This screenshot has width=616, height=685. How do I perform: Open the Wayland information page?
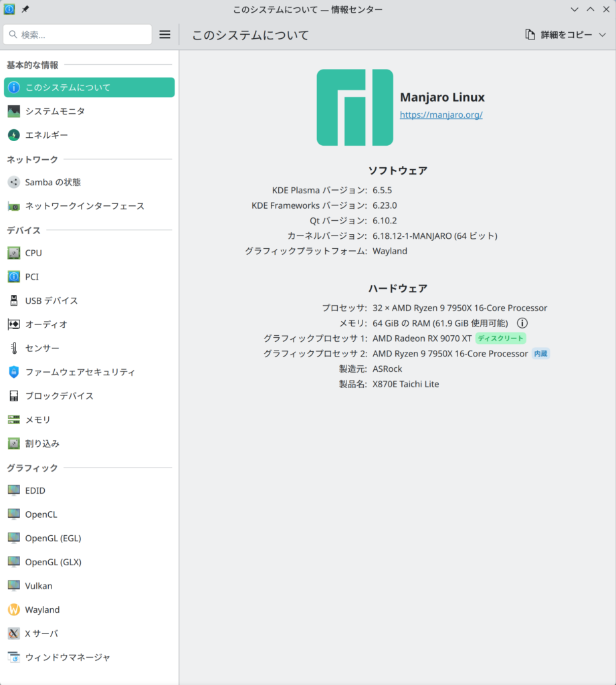point(42,609)
